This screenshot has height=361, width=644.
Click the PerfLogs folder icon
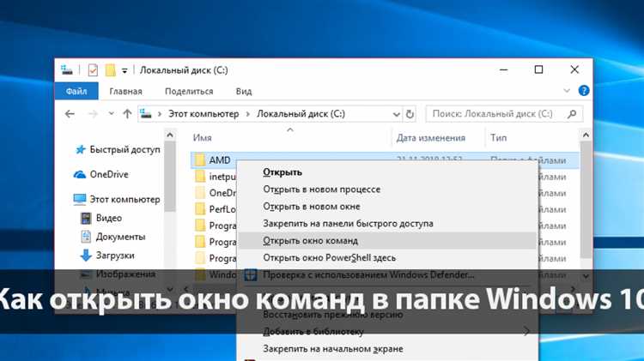pyautogui.click(x=200, y=209)
